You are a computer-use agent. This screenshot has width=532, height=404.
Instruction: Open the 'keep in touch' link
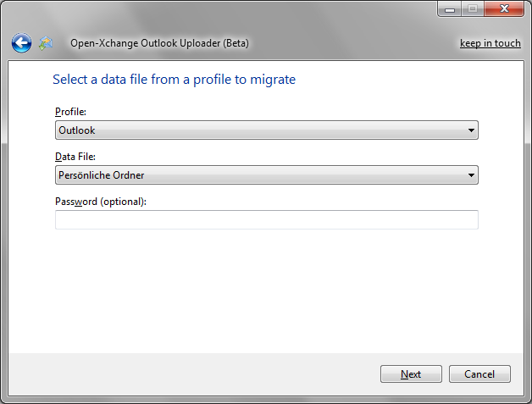[x=490, y=43]
